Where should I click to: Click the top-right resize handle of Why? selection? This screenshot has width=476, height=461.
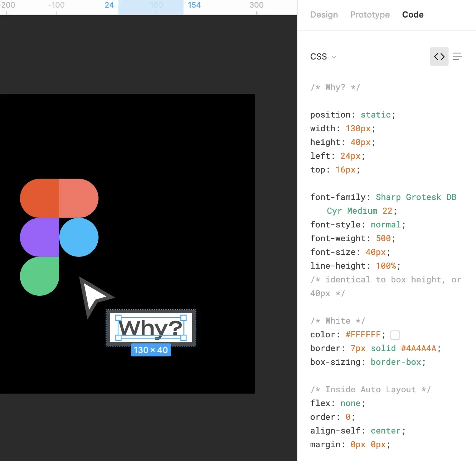pos(183,318)
